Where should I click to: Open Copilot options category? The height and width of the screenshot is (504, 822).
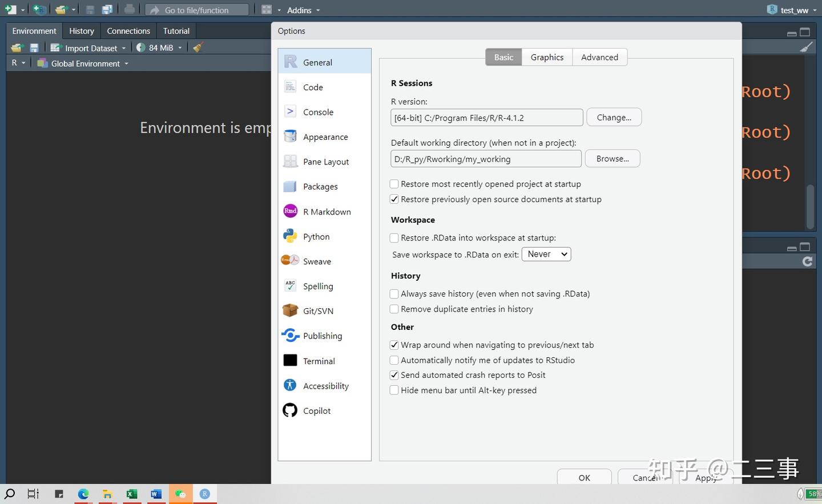[324, 411]
